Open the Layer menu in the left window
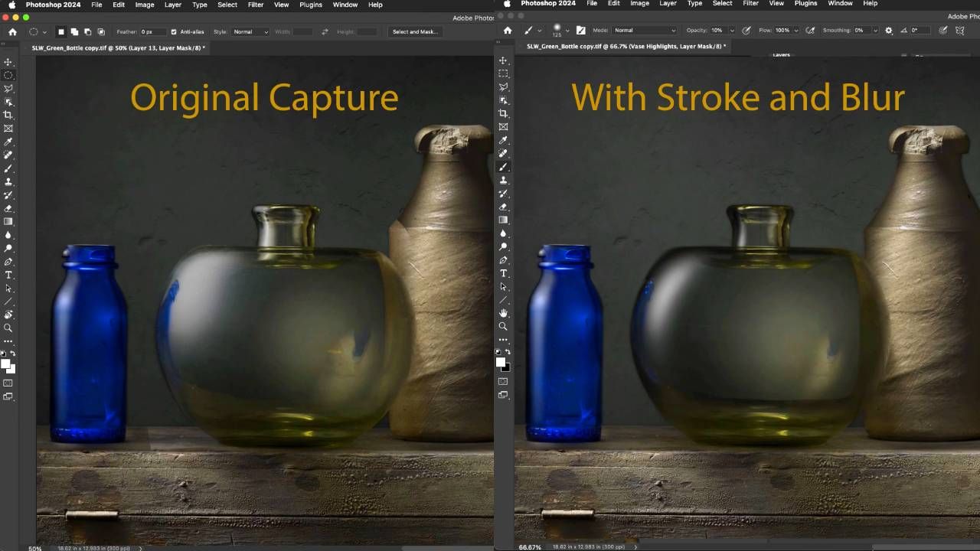 tap(173, 5)
